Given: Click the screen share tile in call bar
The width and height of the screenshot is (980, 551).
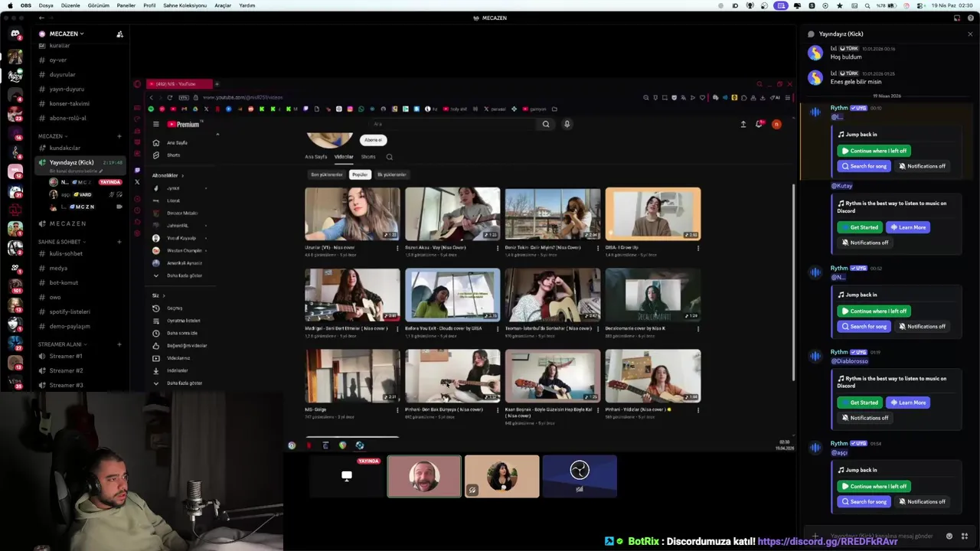Looking at the screenshot, I should click(347, 476).
